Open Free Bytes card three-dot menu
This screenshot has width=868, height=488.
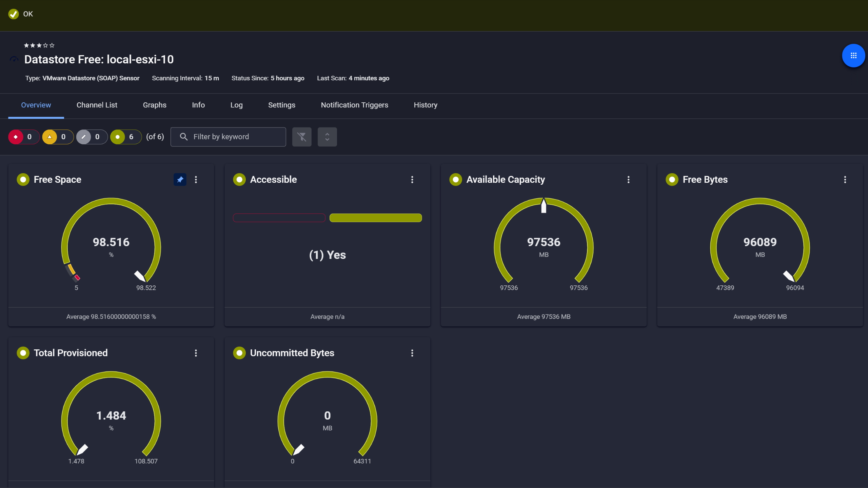pyautogui.click(x=845, y=179)
